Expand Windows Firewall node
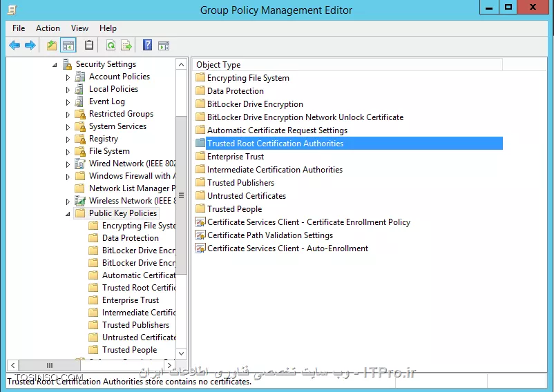The height and width of the screenshot is (392, 554). click(x=68, y=177)
